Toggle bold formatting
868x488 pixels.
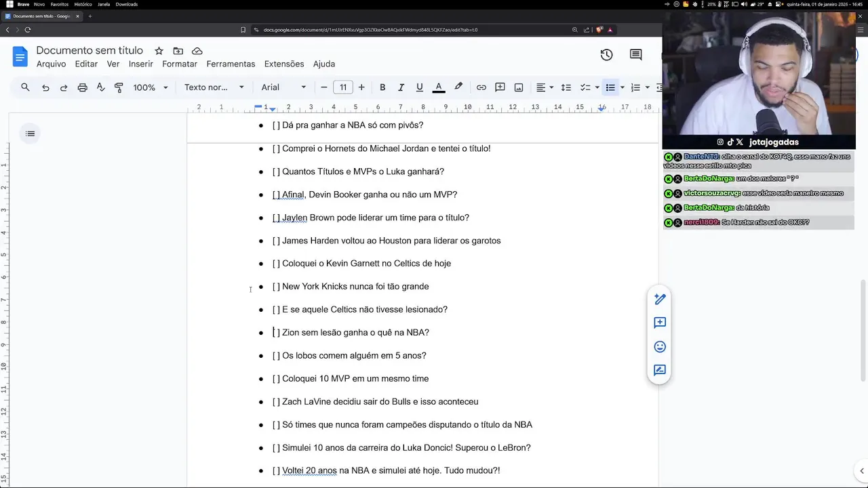click(x=382, y=87)
